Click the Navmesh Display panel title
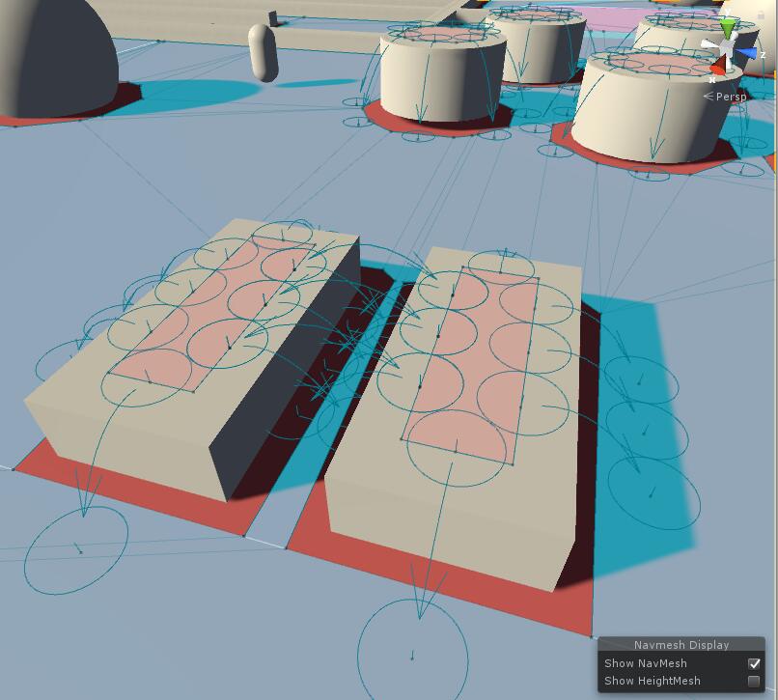The image size is (778, 700). (x=681, y=645)
